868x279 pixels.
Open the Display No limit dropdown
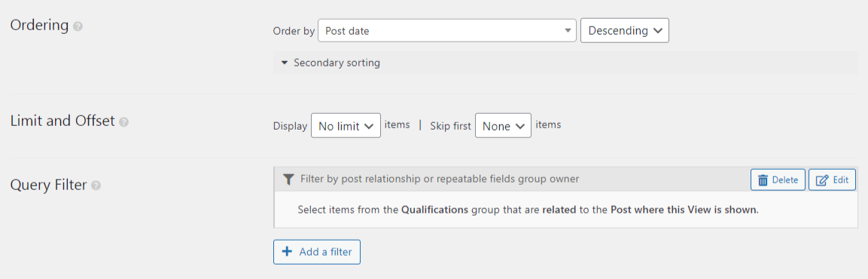[x=346, y=126]
